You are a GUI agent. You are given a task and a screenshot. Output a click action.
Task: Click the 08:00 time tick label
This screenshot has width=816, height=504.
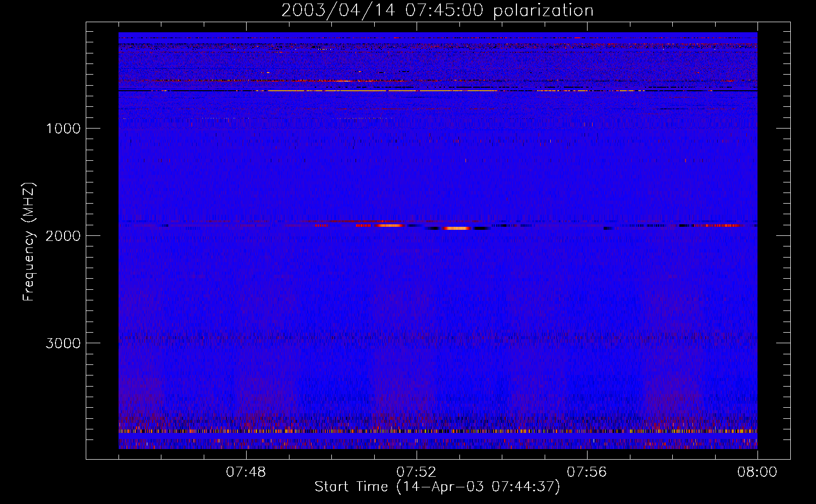pyautogui.click(x=757, y=472)
